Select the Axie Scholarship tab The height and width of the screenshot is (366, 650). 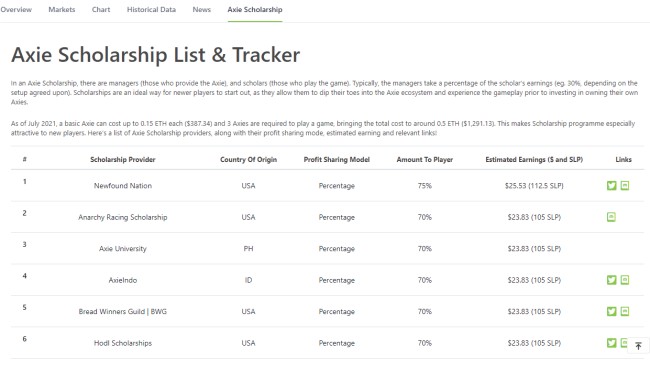coord(255,10)
